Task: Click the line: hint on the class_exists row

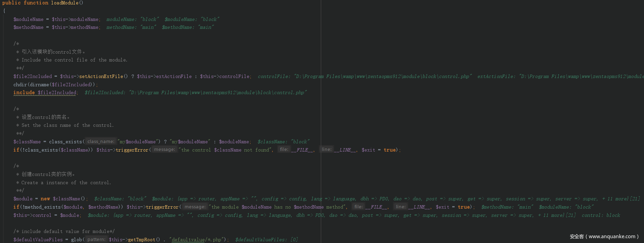Action: pos(326,150)
